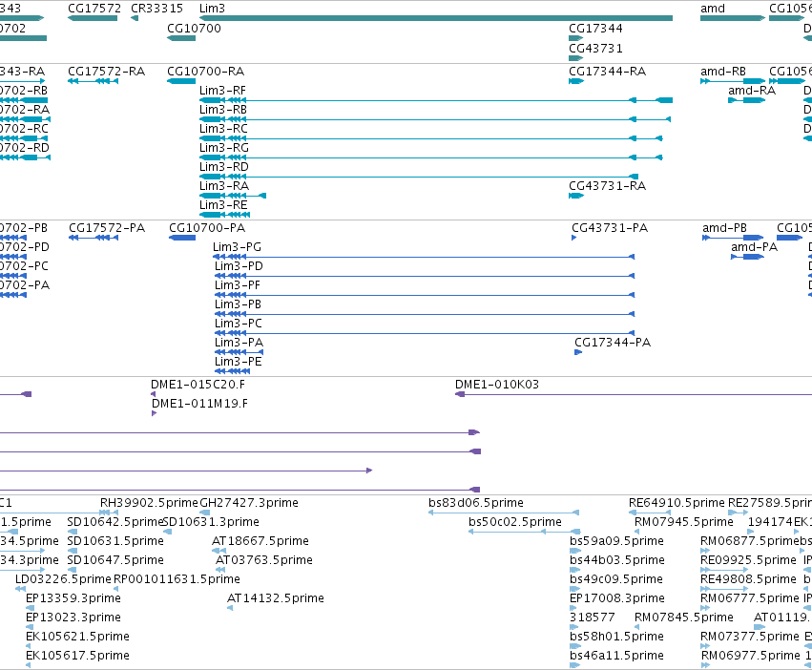The height and width of the screenshot is (670, 812).
Task: Click protein Lim3-PG
Action: click(238, 246)
